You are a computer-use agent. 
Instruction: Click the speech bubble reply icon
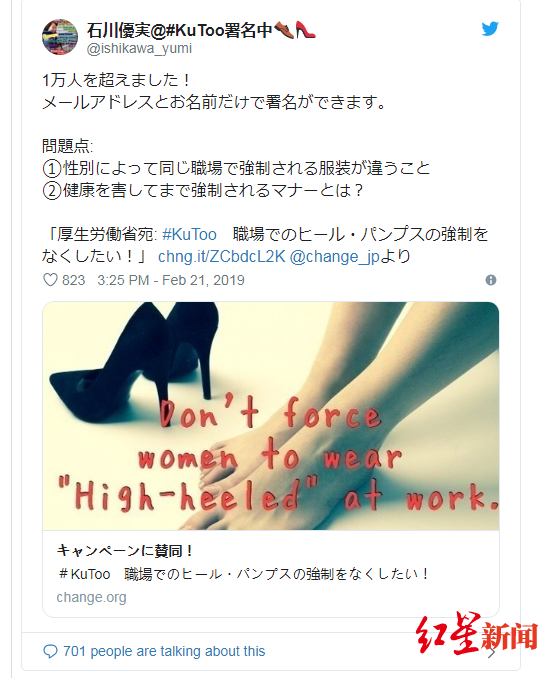[50, 651]
